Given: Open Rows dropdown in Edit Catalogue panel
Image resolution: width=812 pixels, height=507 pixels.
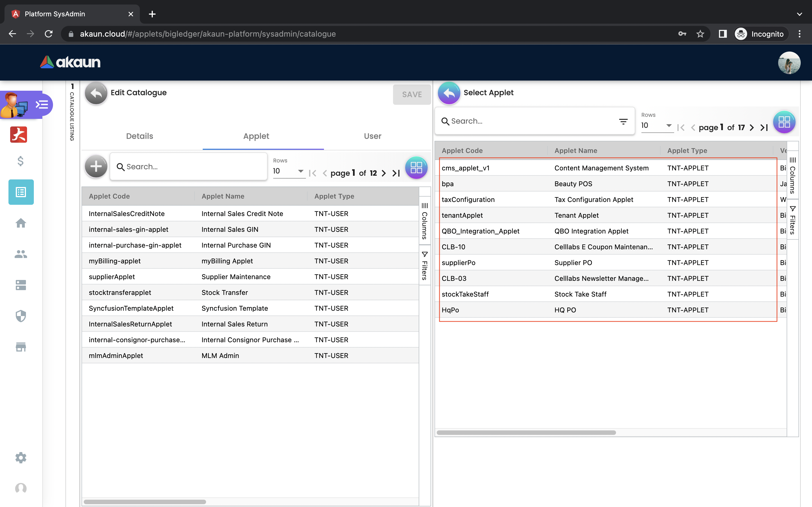Looking at the screenshot, I should (288, 171).
